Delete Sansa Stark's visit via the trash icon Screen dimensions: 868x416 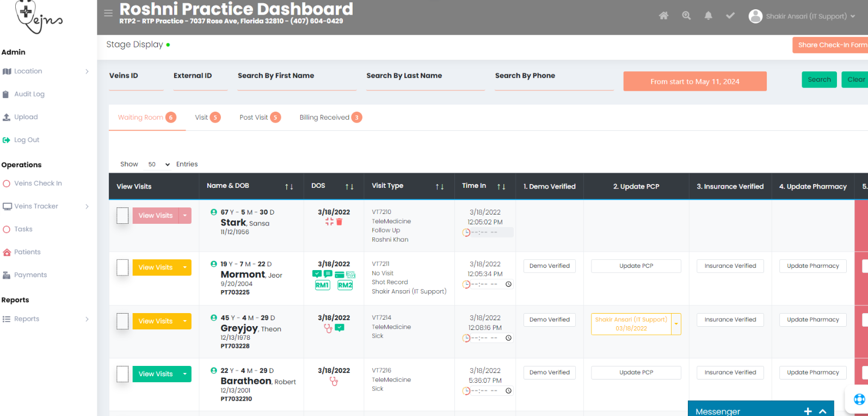(x=339, y=222)
